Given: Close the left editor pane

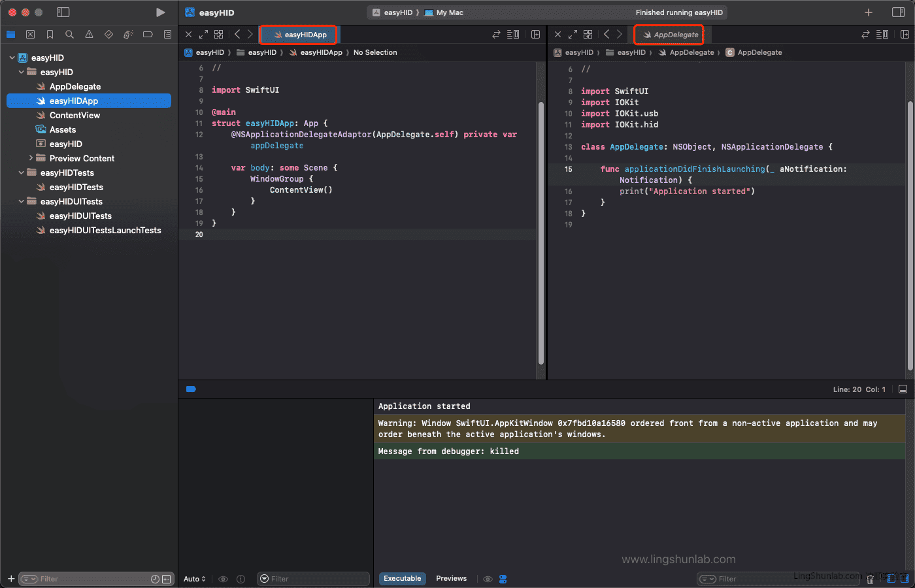Looking at the screenshot, I should (188, 35).
